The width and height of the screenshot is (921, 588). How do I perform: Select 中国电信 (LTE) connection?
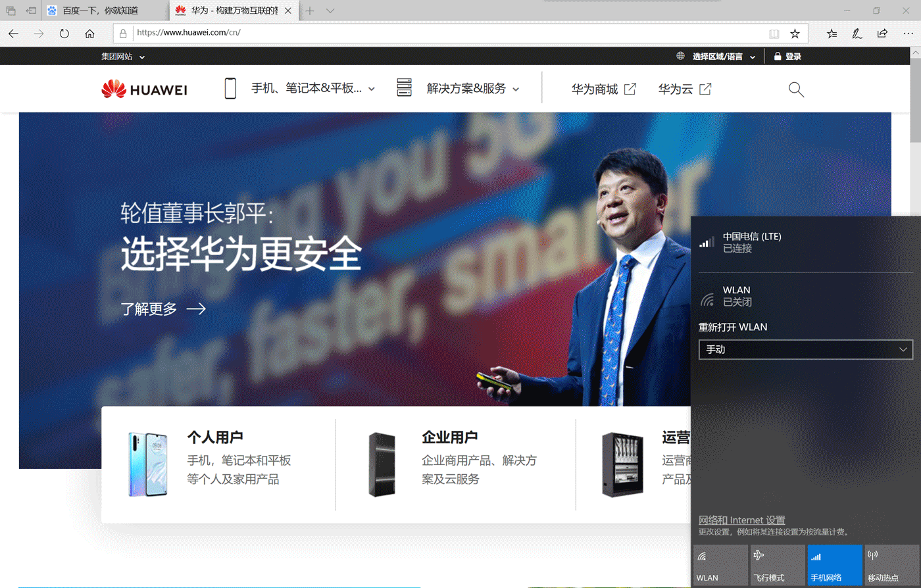coord(806,242)
